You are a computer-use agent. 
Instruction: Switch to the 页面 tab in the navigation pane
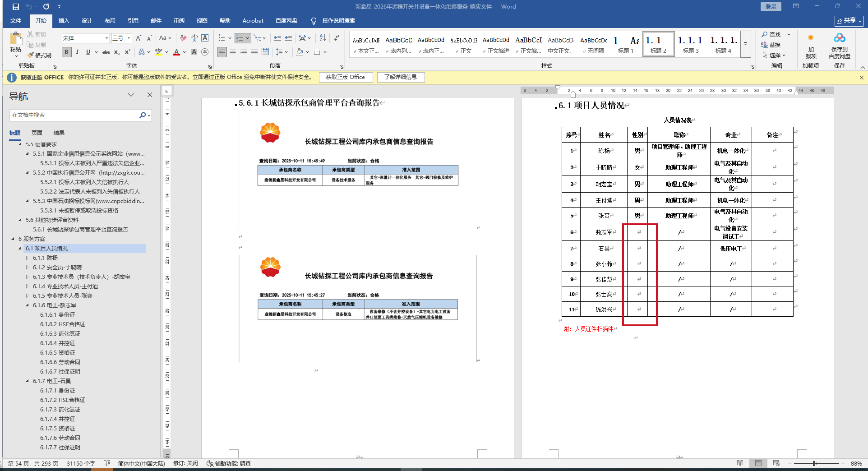pyautogui.click(x=37, y=133)
